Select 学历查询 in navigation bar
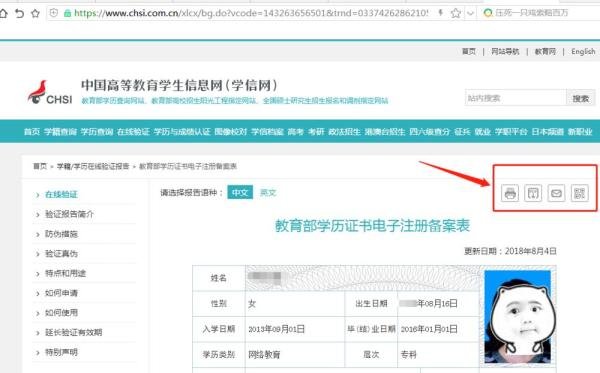 [x=97, y=132]
